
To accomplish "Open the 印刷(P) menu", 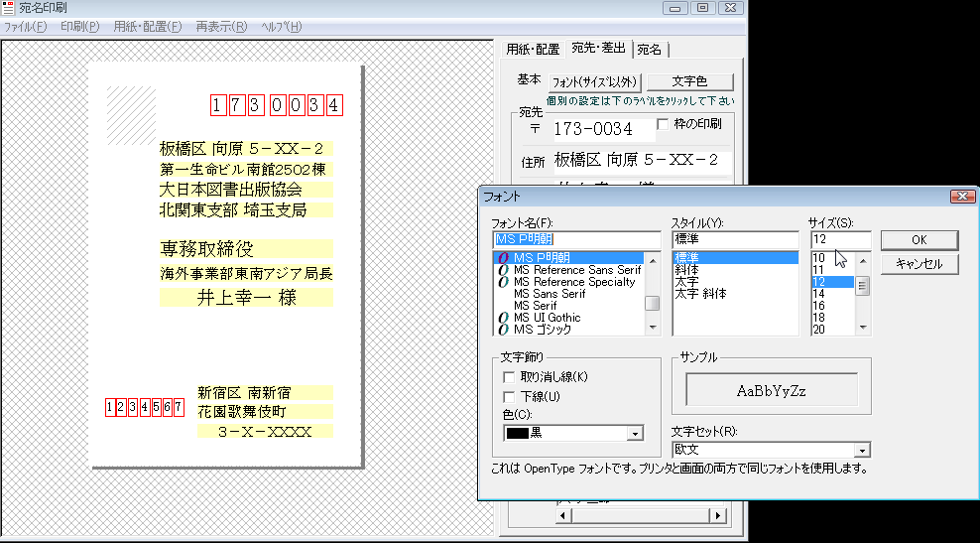I will 79,26.
